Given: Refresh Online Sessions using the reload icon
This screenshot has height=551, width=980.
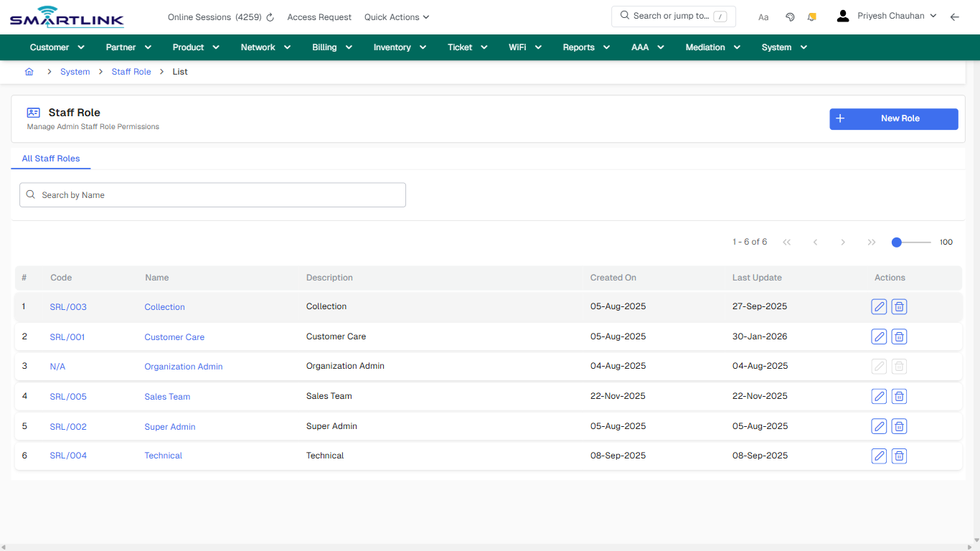Looking at the screenshot, I should [270, 17].
